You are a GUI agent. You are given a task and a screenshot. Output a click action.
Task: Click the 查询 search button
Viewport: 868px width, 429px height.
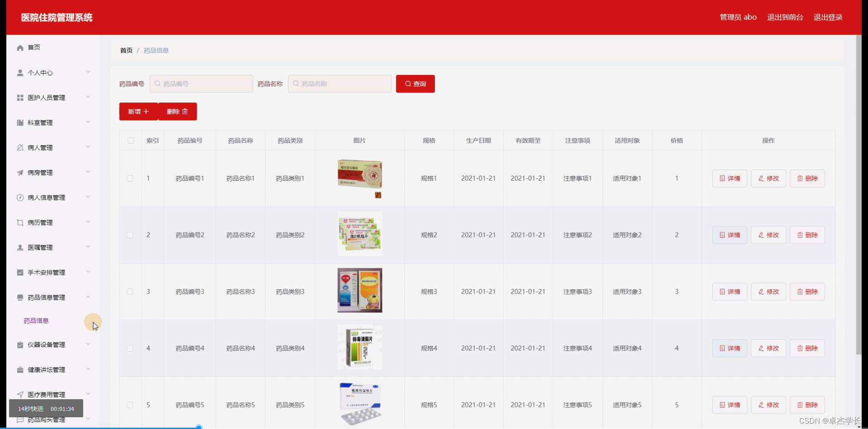click(415, 84)
